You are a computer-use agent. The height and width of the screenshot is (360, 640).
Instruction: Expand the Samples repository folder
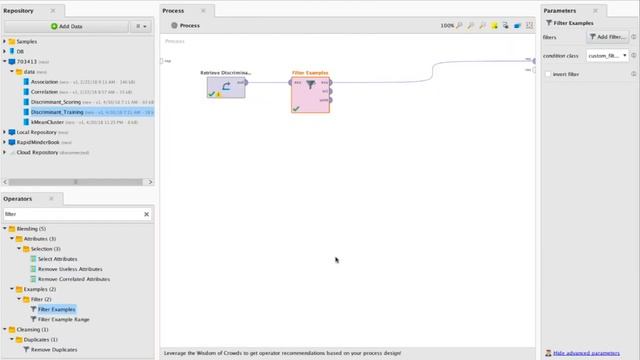(4, 41)
